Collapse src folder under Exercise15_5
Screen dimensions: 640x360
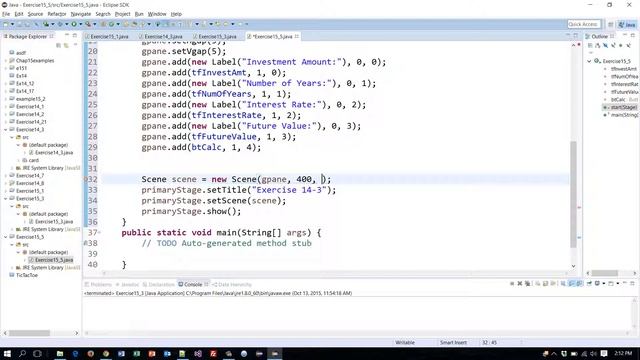12,244
